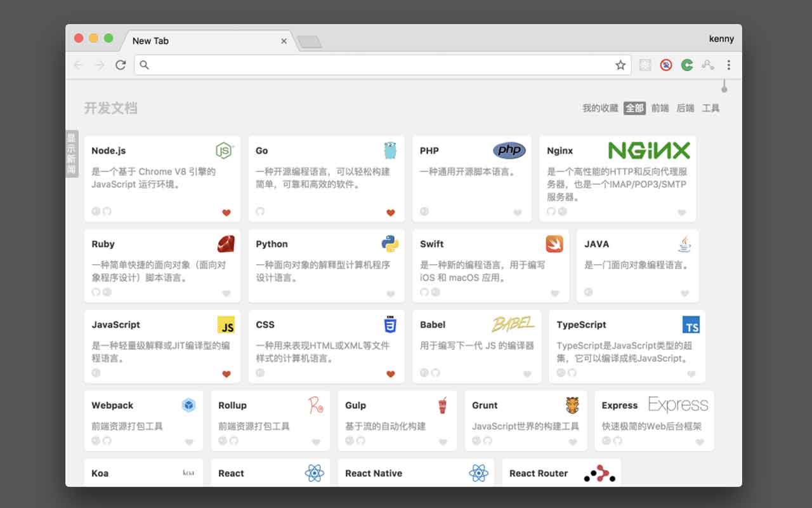Open a new browser tab button
Viewport: 812px width, 508px height.
pos(310,42)
